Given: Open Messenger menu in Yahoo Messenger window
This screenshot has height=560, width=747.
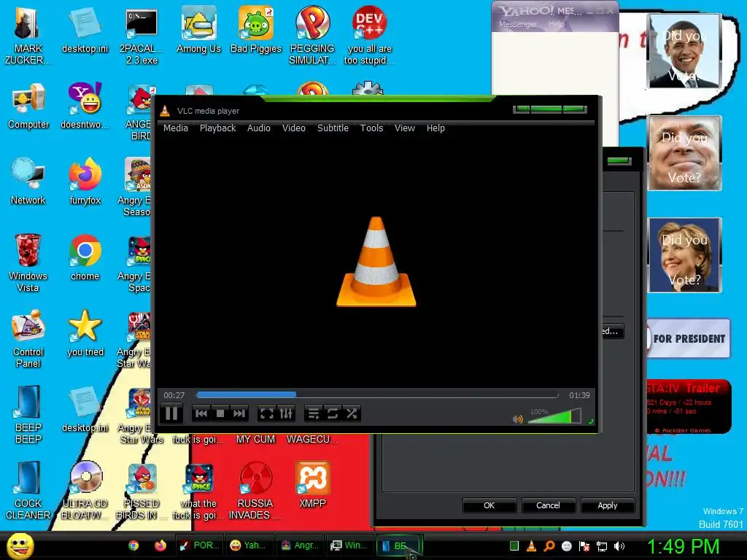Looking at the screenshot, I should pyautogui.click(x=518, y=24).
